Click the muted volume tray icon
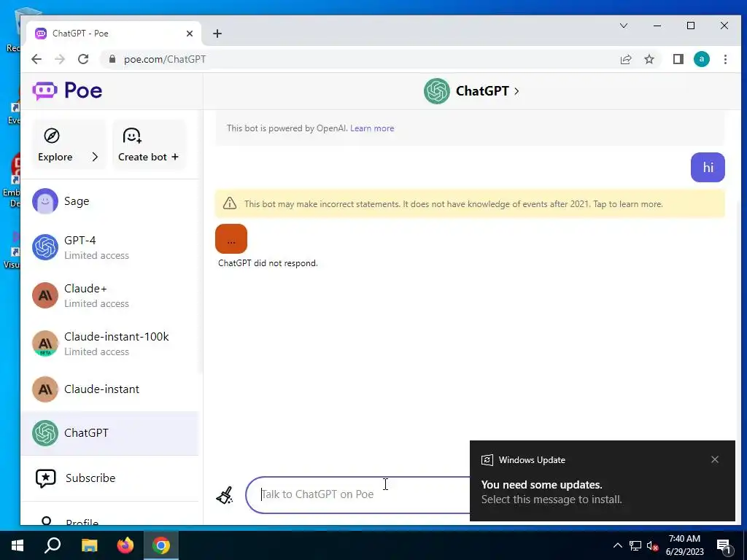Screen dimensions: 747x560 (x=653, y=545)
